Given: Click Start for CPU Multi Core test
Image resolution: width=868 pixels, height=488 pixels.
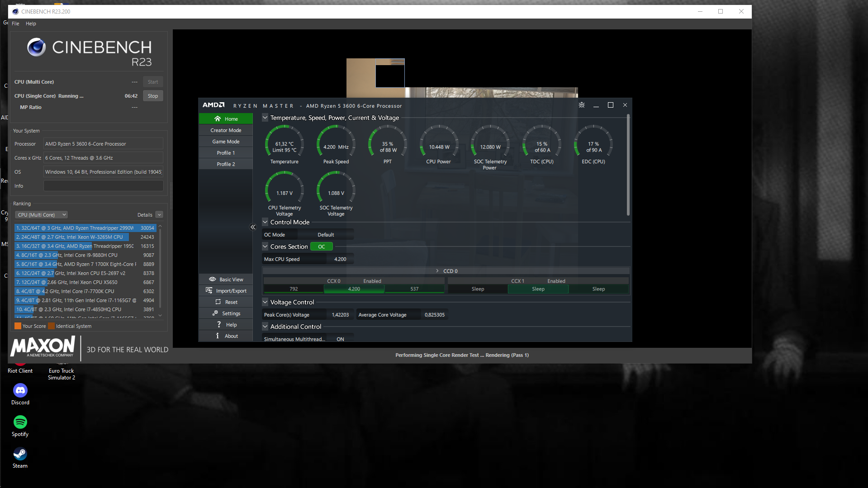Looking at the screenshot, I should pos(153,82).
